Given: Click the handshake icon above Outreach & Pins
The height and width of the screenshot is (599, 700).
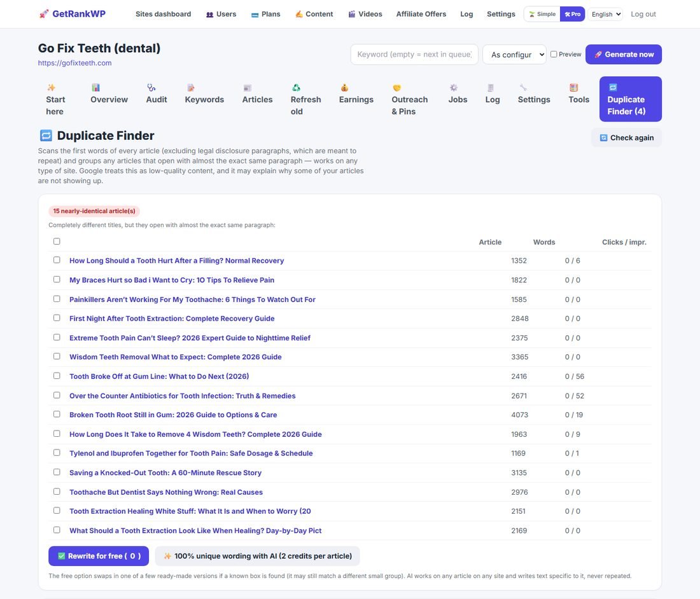Looking at the screenshot, I should 397,87.
